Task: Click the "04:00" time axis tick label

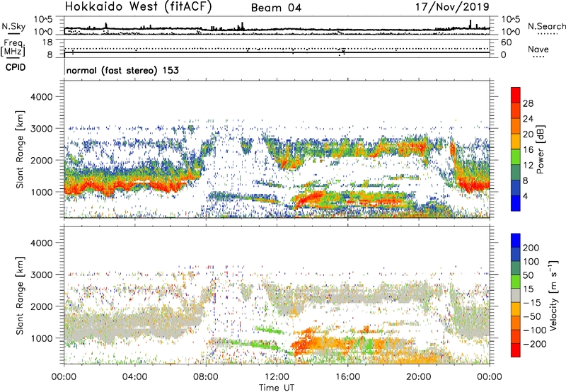Action: point(134,377)
